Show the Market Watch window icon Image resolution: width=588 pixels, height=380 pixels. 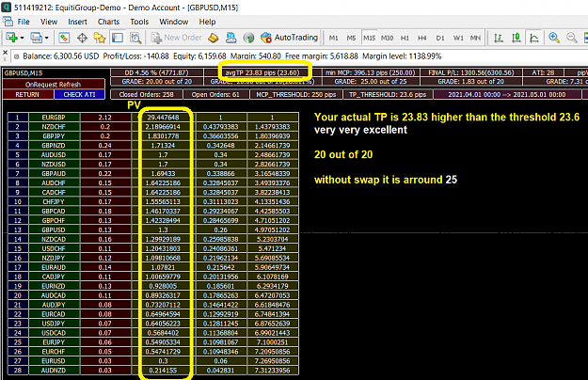pyautogui.click(x=64, y=38)
